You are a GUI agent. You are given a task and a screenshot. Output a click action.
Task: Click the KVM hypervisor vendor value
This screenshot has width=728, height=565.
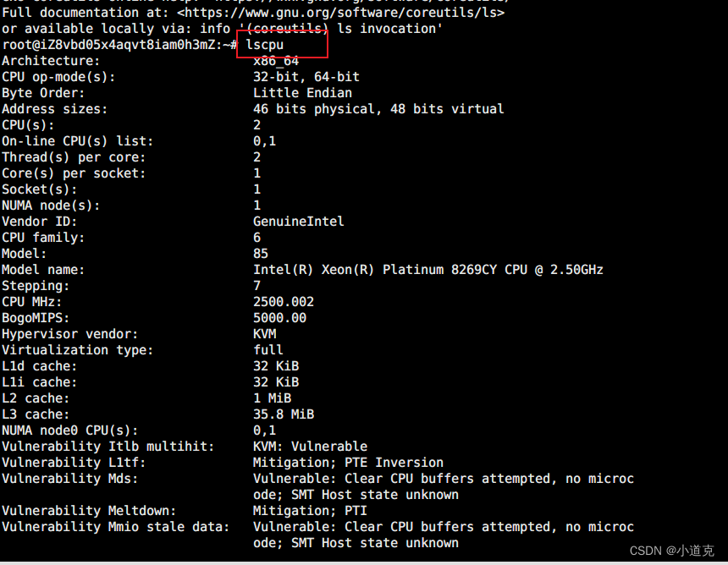(265, 334)
